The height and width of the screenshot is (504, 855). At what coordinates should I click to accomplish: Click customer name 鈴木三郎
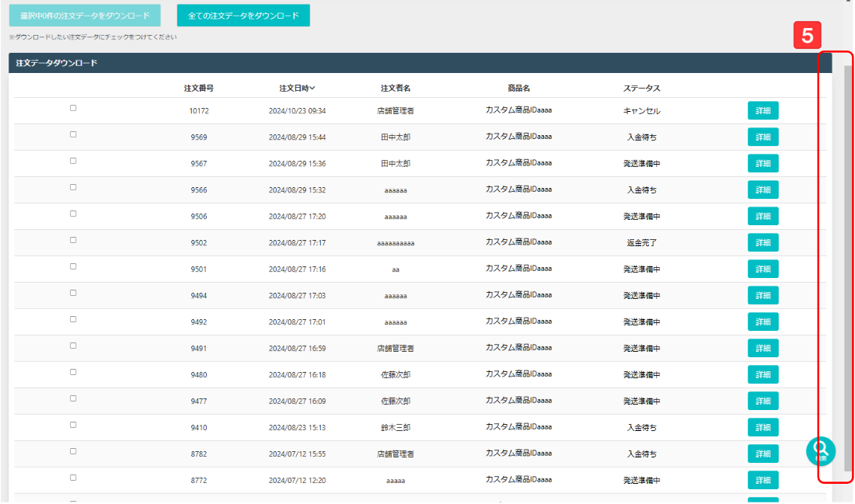point(396,428)
